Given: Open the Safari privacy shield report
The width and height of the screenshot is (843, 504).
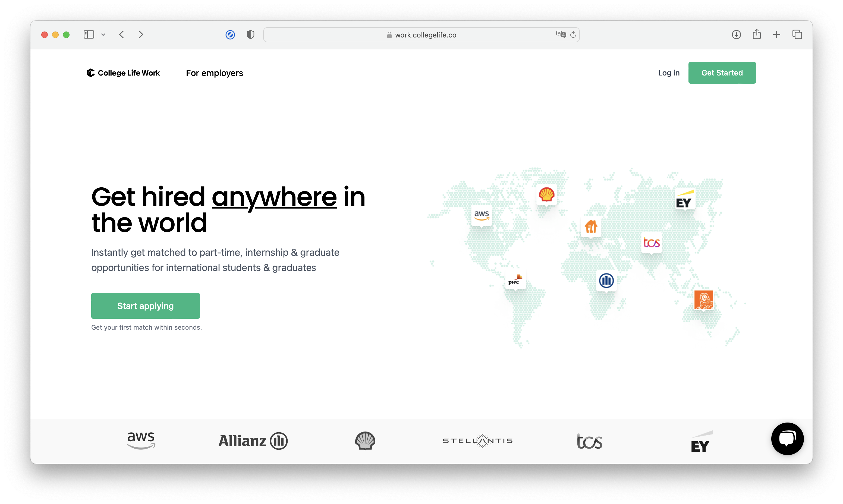Looking at the screenshot, I should pos(250,35).
